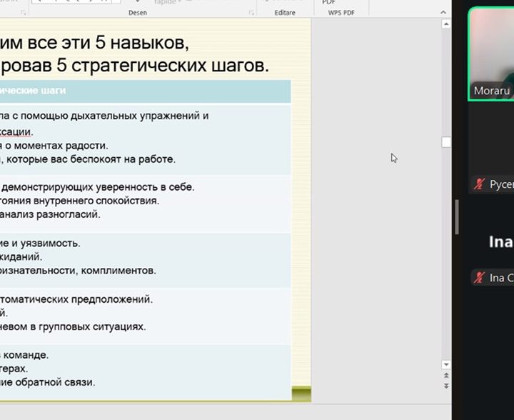Go to next slide using double-down arrow
This screenshot has width=514, height=420.
coord(446,386)
